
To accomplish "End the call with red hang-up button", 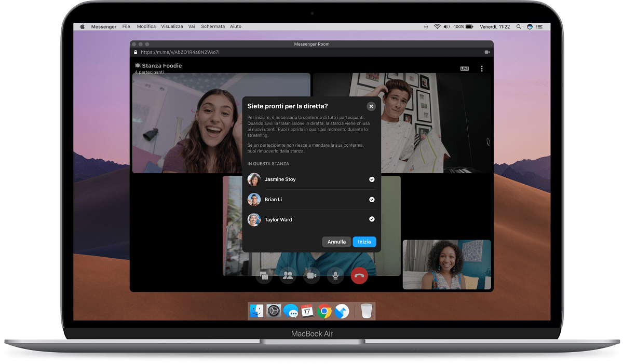I will [x=359, y=275].
